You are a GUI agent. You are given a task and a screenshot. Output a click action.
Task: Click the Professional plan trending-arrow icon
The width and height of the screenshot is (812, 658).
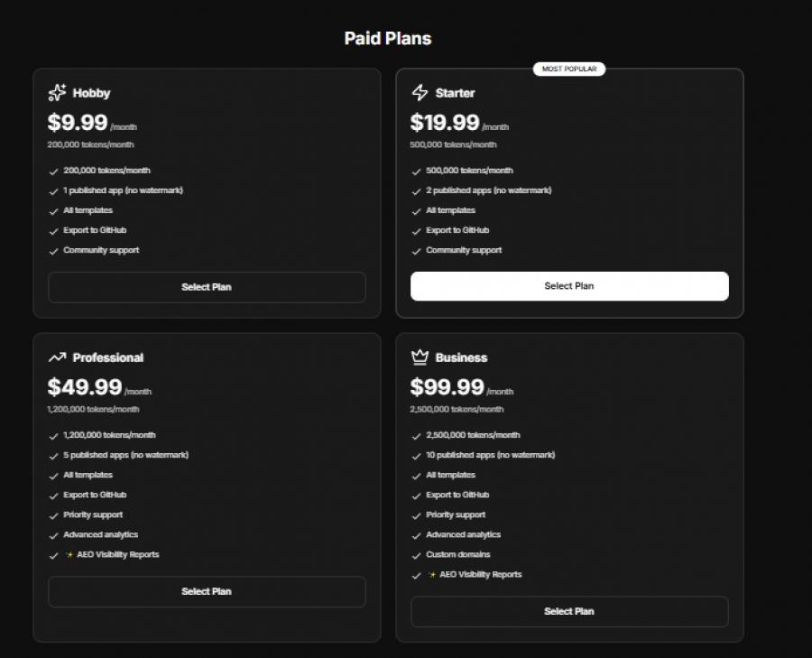pos(57,356)
